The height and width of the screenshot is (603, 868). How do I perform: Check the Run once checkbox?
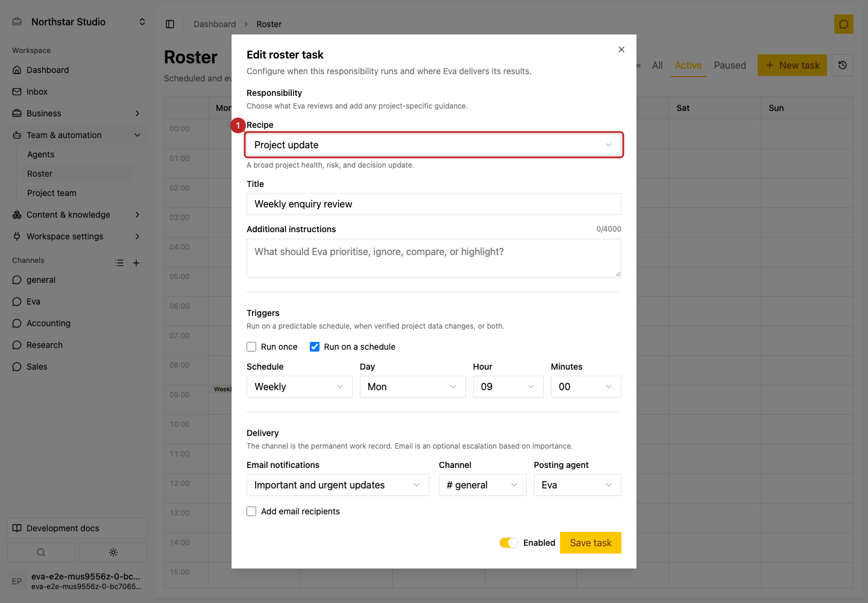(251, 347)
